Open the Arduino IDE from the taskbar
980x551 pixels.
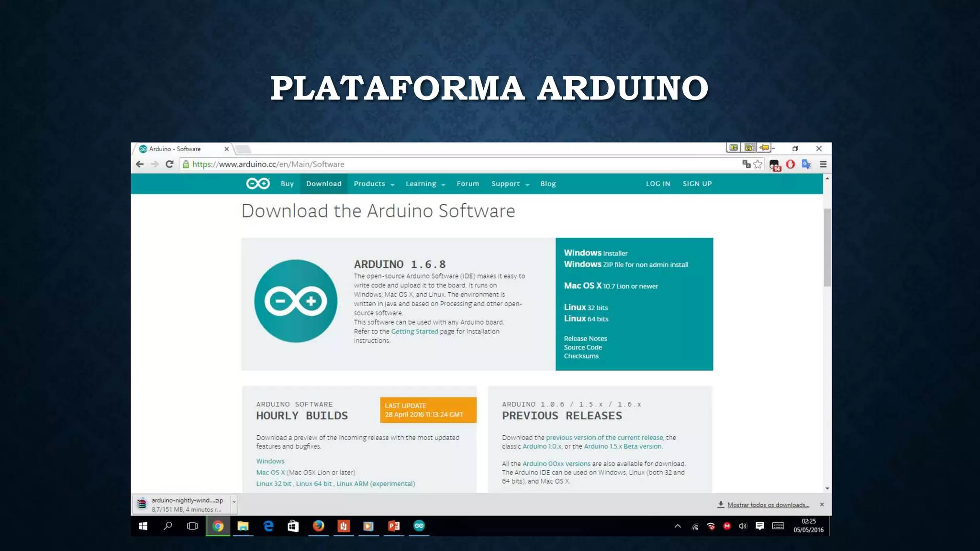pos(419,526)
